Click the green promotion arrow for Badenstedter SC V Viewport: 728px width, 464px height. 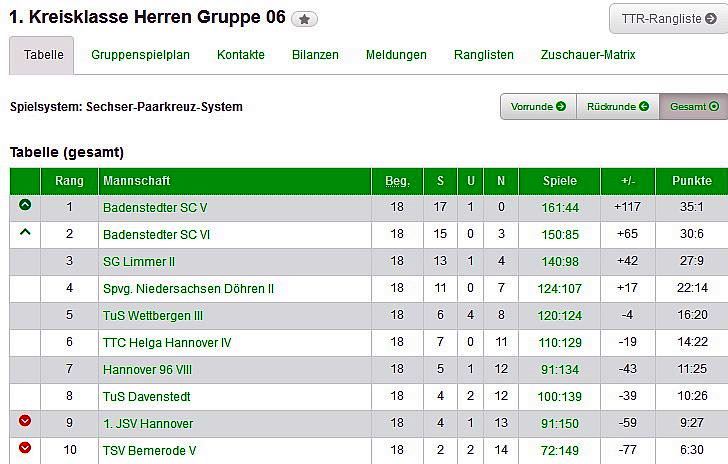tap(25, 205)
